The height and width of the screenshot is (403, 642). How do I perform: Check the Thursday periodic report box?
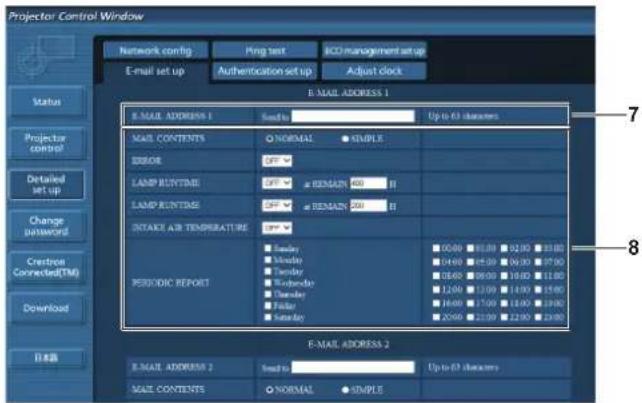pyautogui.click(x=268, y=294)
